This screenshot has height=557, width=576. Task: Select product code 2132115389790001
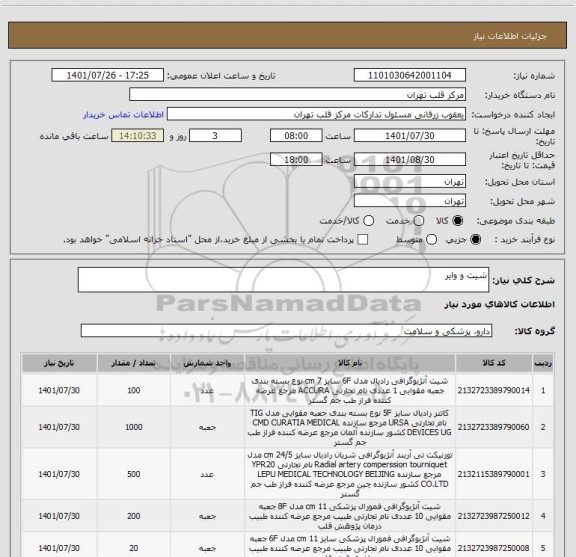pos(493,474)
